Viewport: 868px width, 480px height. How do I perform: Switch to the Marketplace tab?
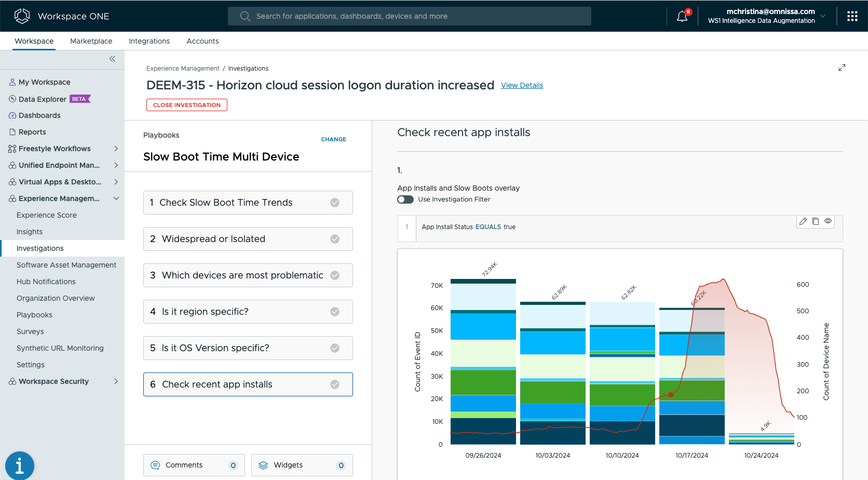click(x=91, y=41)
